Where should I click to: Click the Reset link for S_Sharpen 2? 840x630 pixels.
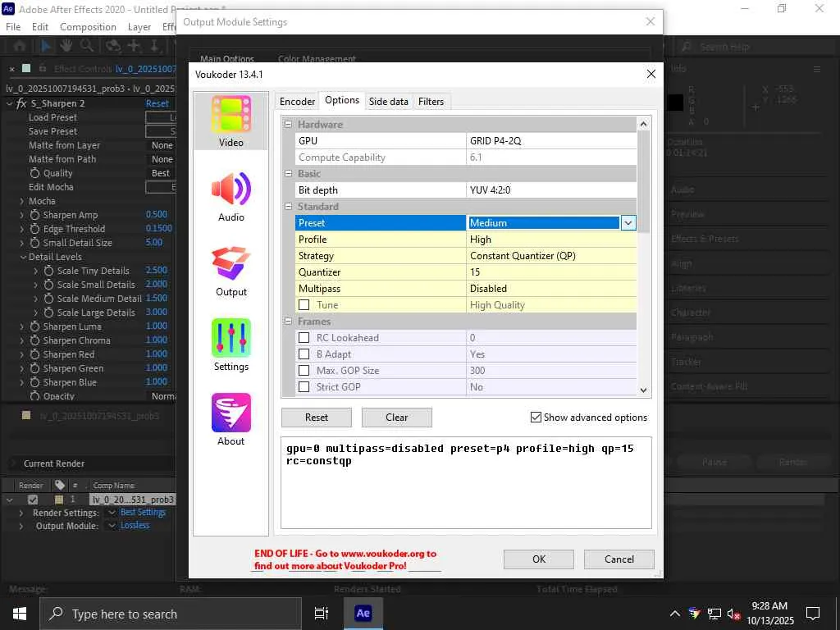[157, 103]
